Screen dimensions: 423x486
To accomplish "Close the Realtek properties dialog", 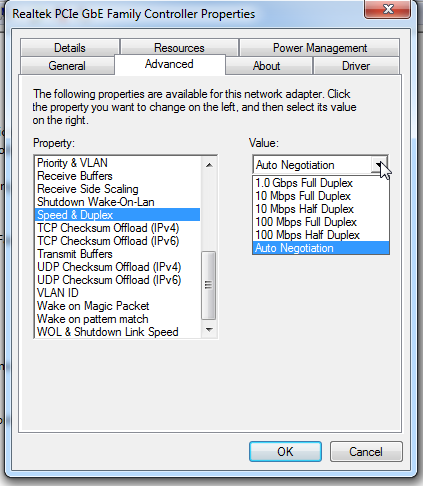I will pos(388,9).
